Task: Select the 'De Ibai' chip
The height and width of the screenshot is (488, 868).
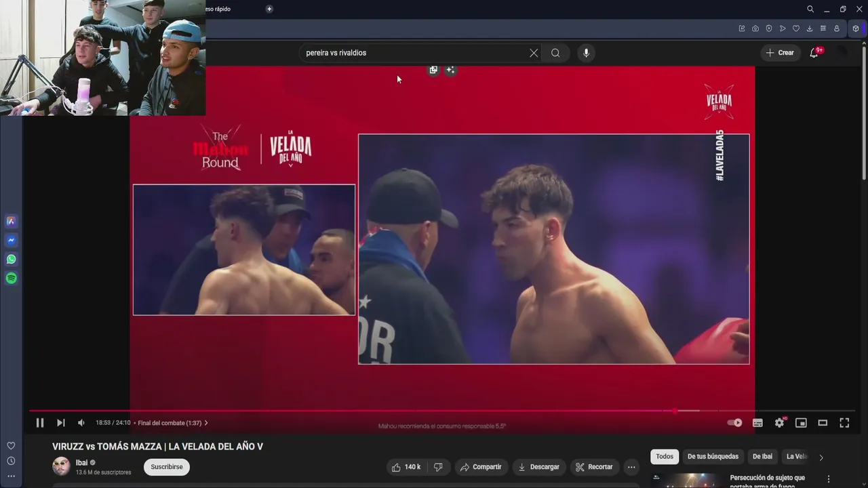Action: (762, 457)
